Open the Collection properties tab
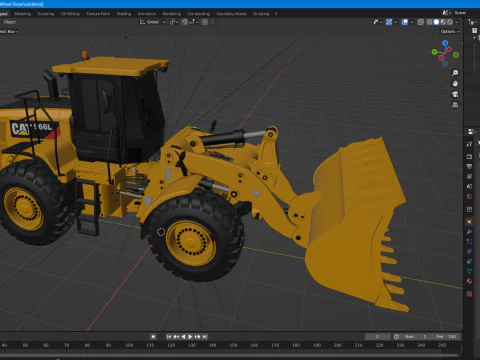Screen dimensions: 480x360 click(x=469, y=209)
